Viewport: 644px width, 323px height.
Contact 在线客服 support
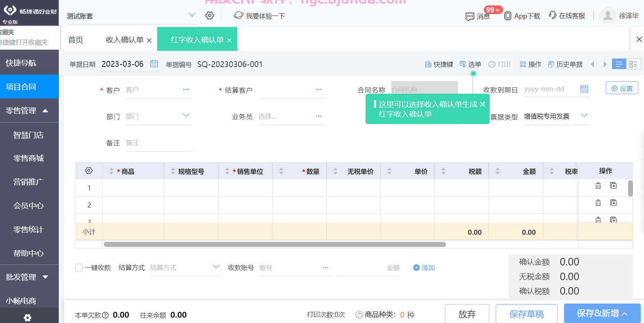(567, 16)
